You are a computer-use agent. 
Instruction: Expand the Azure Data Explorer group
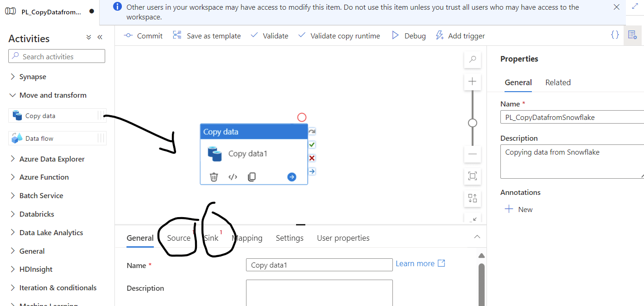pyautogui.click(x=47, y=159)
